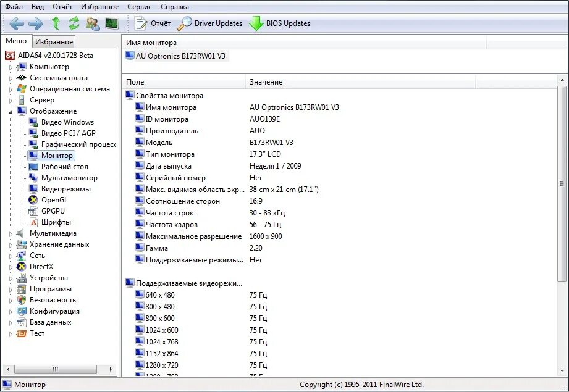Click the Сервер tower icon
Image resolution: width=569 pixels, height=392 pixels.
pos(22,100)
